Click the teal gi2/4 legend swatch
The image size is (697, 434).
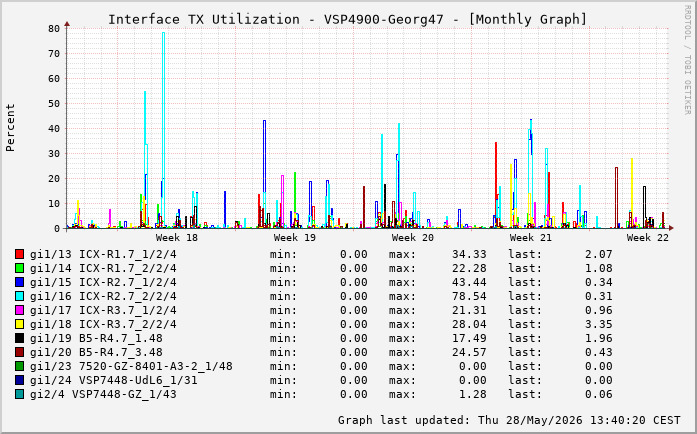(x=19, y=394)
